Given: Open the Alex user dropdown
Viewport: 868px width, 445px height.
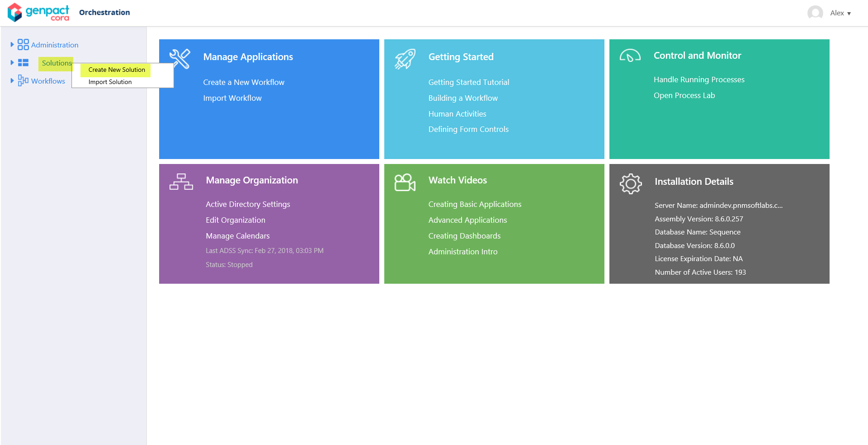Looking at the screenshot, I should point(840,13).
